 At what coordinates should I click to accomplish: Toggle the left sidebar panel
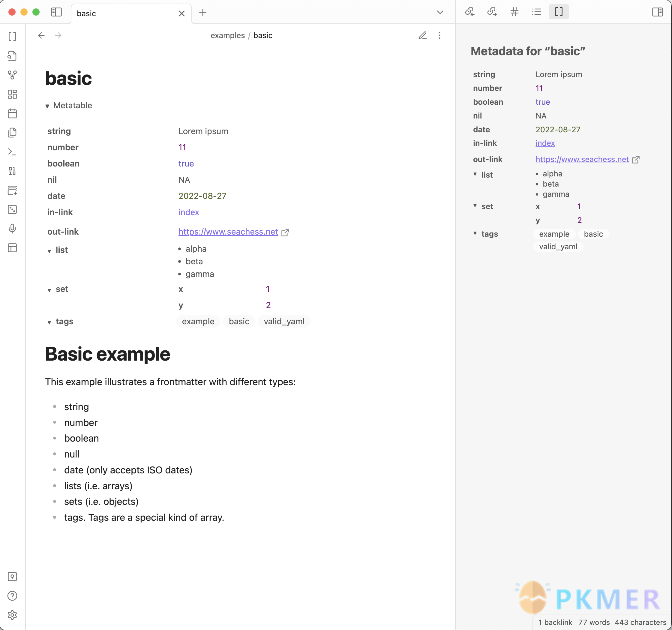56,12
